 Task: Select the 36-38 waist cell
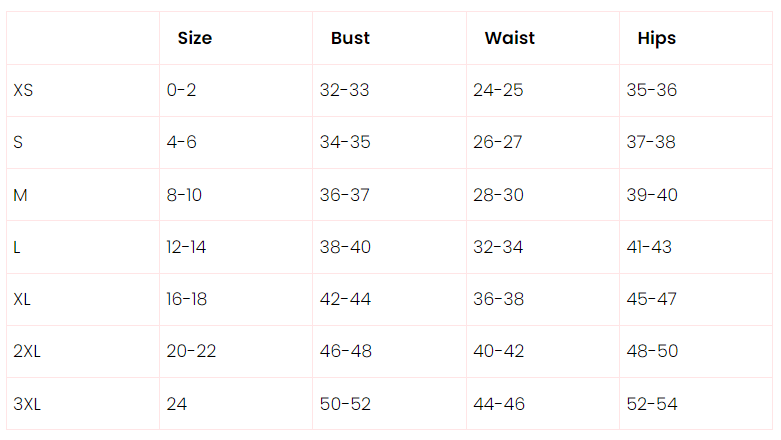click(498, 300)
